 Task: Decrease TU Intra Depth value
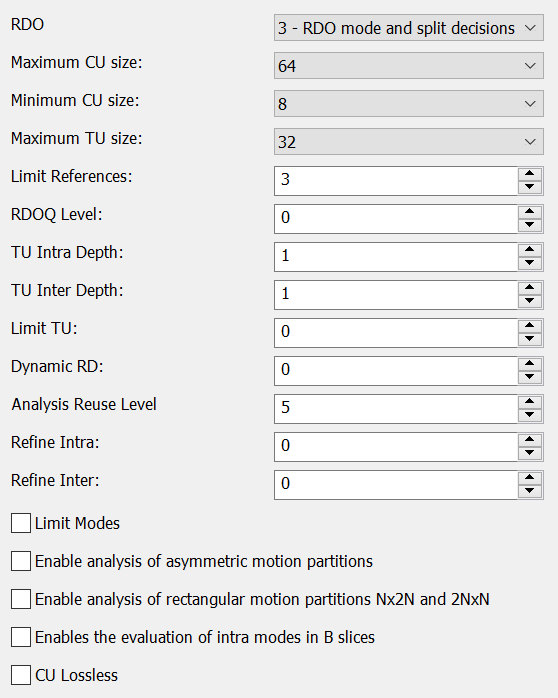point(530,263)
